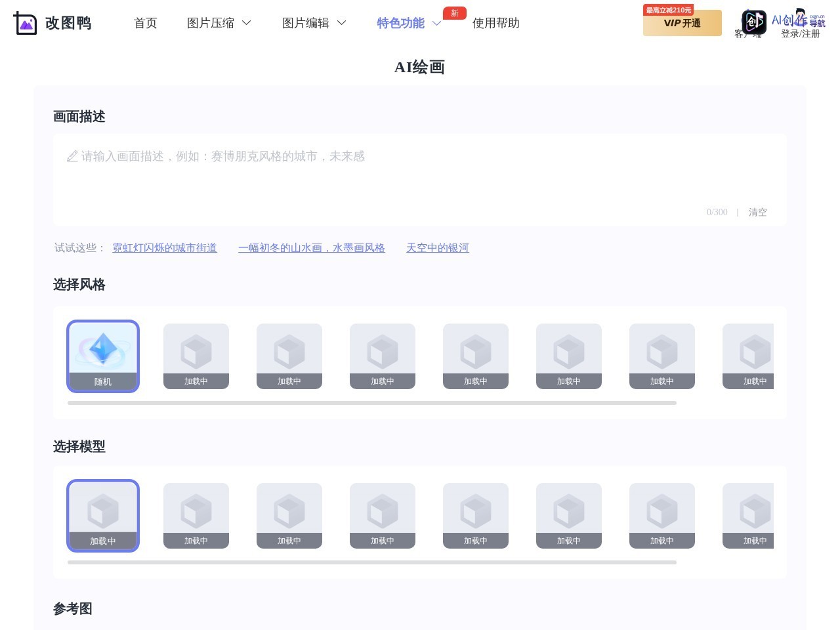Click the 新 badge on 特色功能
The image size is (840, 630).
(455, 13)
